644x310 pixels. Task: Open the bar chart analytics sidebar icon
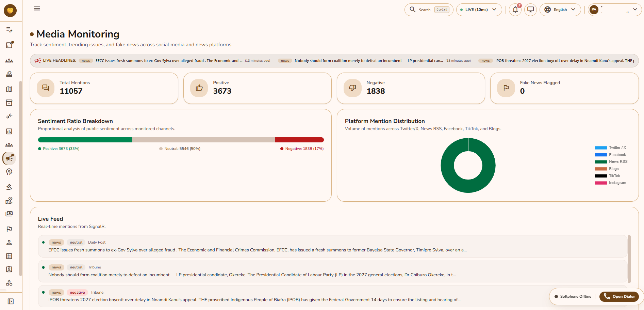click(x=9, y=131)
